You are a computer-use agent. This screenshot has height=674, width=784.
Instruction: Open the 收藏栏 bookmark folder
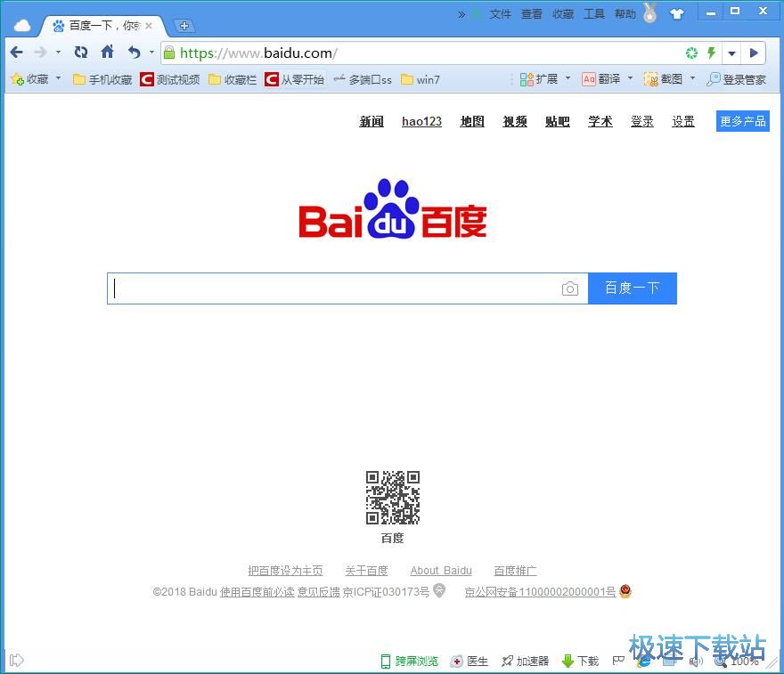click(233, 79)
